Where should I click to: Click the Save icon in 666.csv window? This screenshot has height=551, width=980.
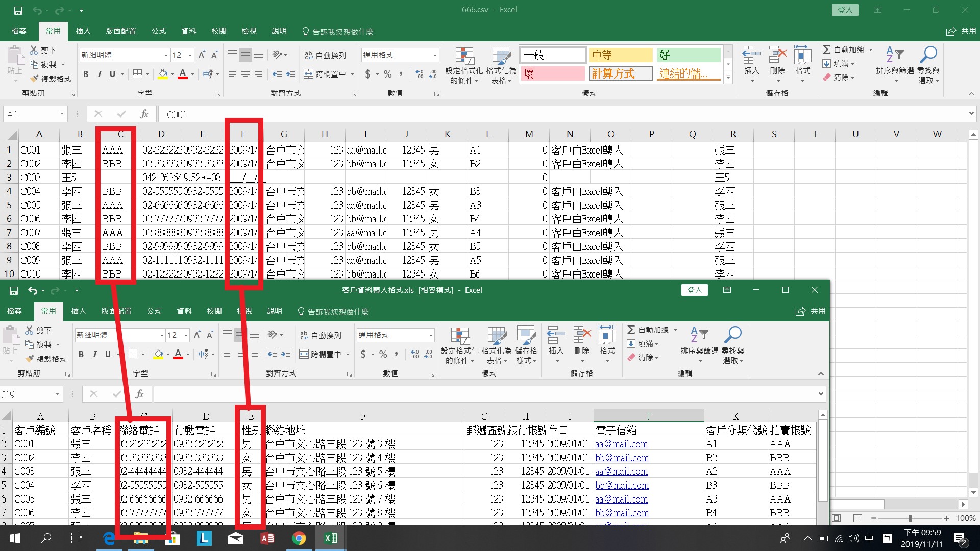pos(18,10)
